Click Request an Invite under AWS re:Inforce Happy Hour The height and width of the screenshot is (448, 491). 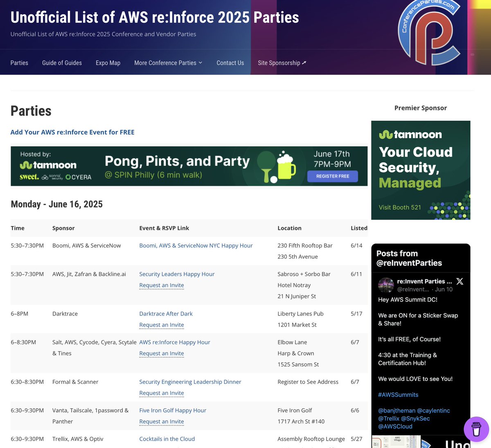pyautogui.click(x=162, y=353)
